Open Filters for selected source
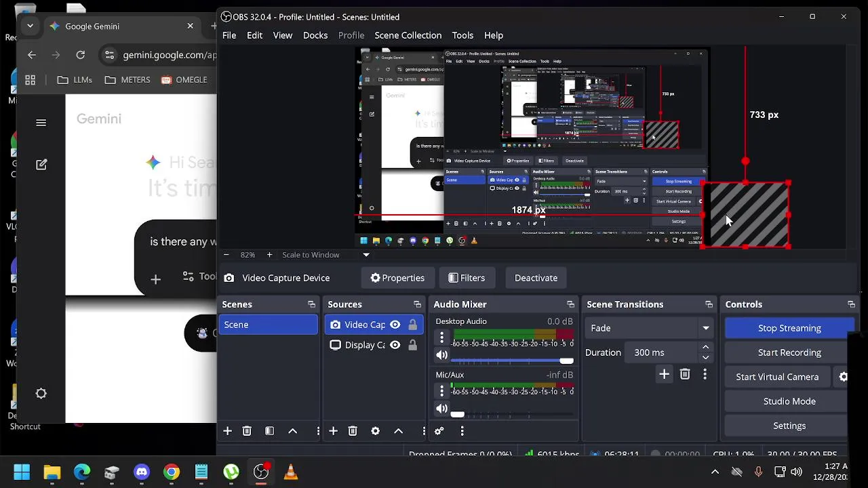This screenshot has width=868, height=488. pyautogui.click(x=467, y=278)
